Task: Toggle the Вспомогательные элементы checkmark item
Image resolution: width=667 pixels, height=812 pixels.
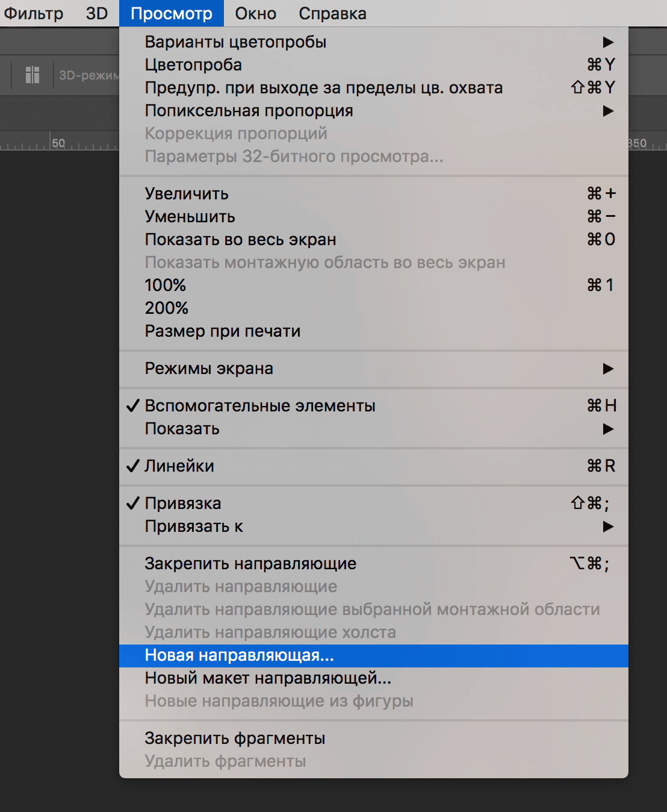Action: coord(259,406)
